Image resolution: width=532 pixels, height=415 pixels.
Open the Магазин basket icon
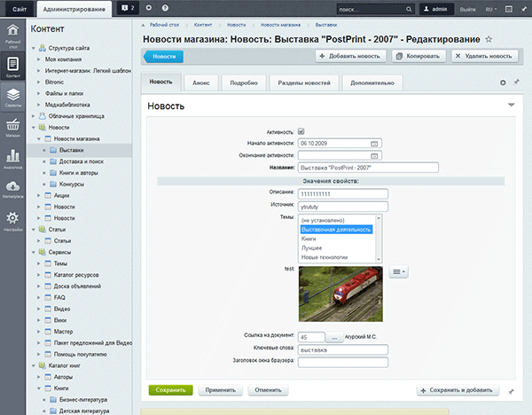pos(13,127)
